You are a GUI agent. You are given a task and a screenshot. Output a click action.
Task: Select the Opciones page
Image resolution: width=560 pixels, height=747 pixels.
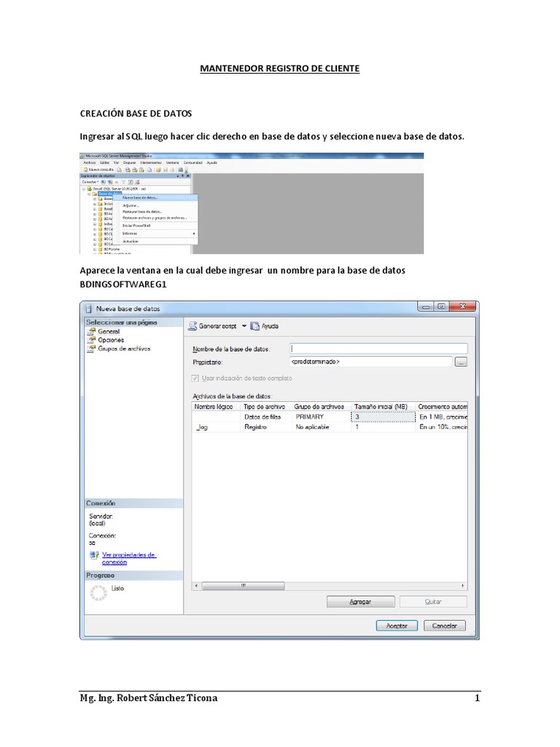(x=111, y=340)
